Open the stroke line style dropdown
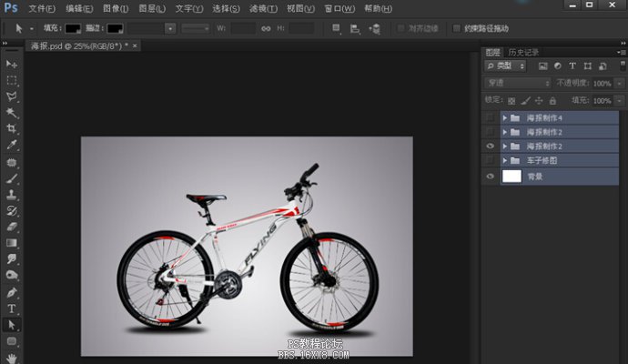 point(196,28)
